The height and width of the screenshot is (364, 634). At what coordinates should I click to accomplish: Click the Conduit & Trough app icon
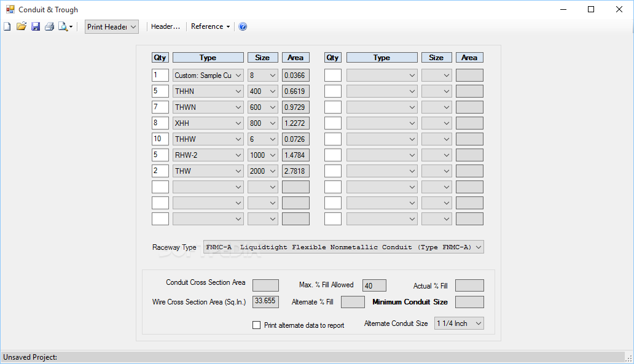(10, 9)
